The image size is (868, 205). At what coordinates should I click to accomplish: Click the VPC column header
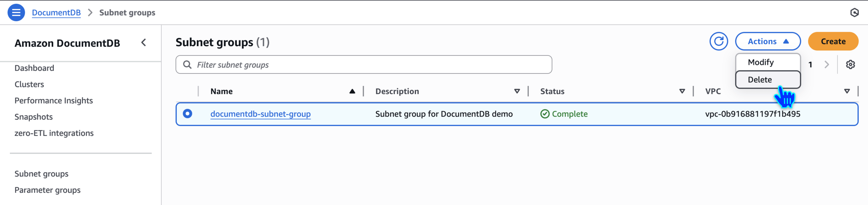tap(713, 91)
